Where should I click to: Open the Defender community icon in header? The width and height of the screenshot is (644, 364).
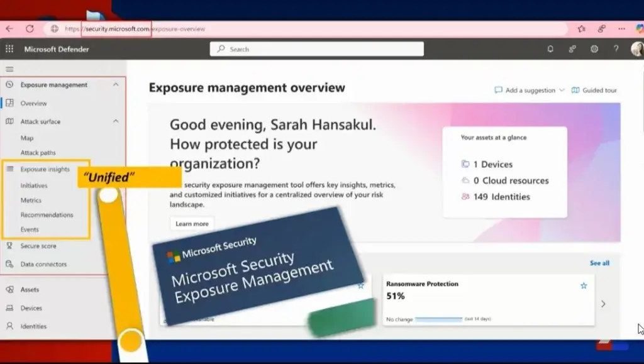[572, 49]
